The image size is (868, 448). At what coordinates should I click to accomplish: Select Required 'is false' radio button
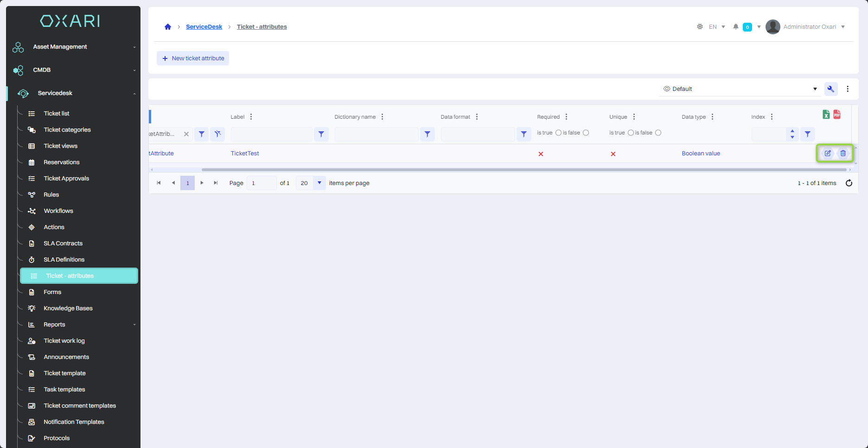[x=586, y=133]
